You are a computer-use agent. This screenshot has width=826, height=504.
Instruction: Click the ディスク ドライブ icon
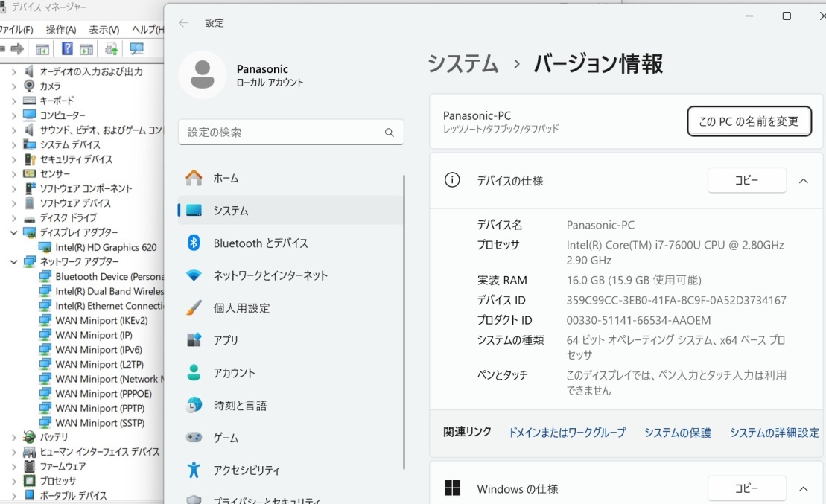pyautogui.click(x=30, y=218)
